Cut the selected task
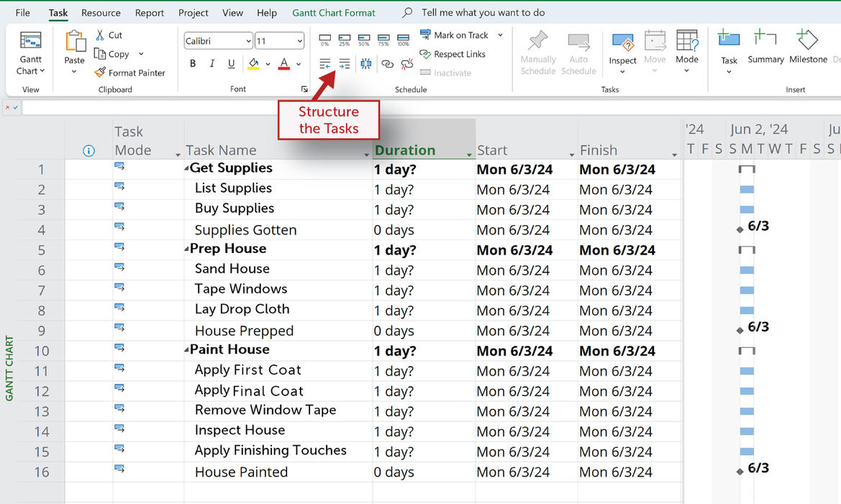Image resolution: width=841 pixels, height=504 pixels. [x=109, y=35]
